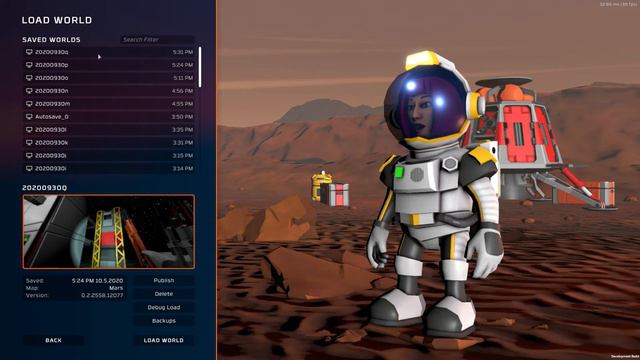
Task: Click the monitor icon on the 3:31 PM save row
Action: tap(29, 143)
